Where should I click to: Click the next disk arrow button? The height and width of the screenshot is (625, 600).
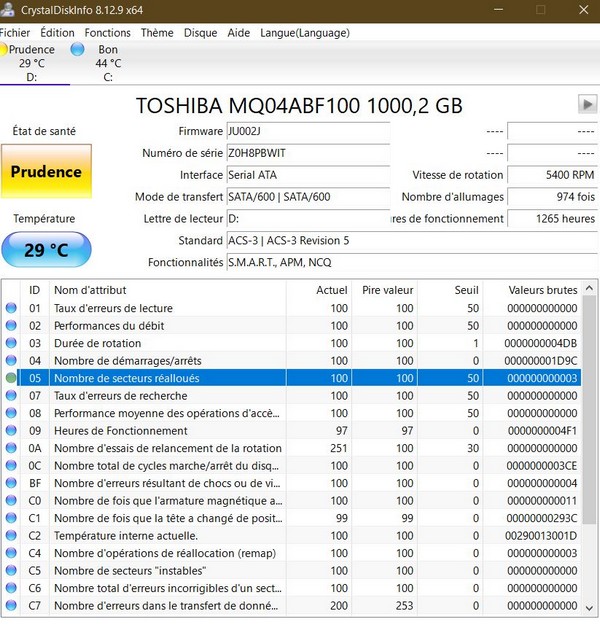pyautogui.click(x=587, y=104)
